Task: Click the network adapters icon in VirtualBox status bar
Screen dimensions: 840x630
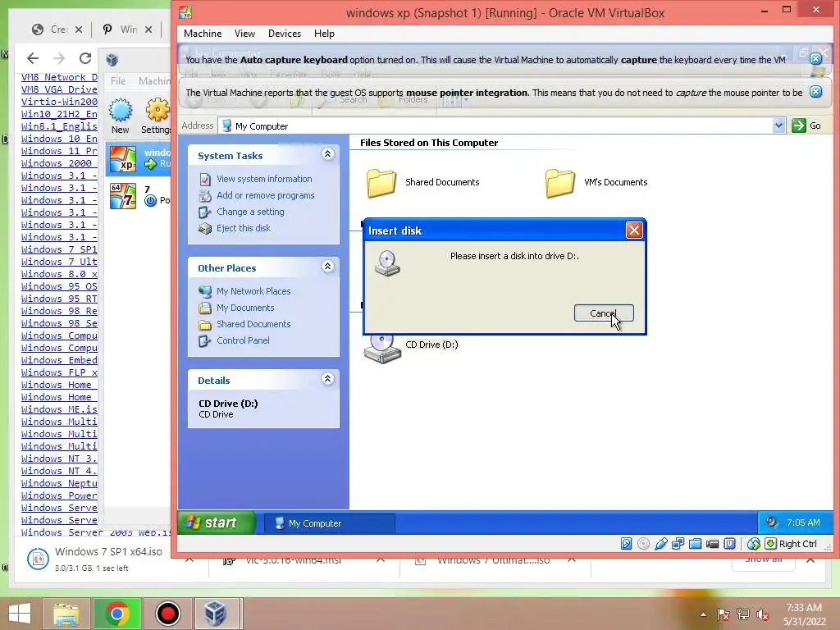Action: [678, 544]
